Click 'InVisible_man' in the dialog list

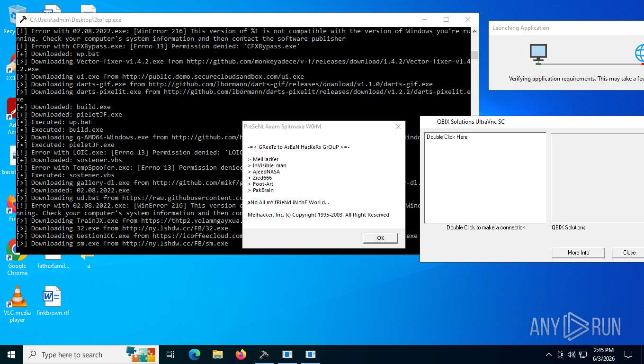[x=269, y=165]
